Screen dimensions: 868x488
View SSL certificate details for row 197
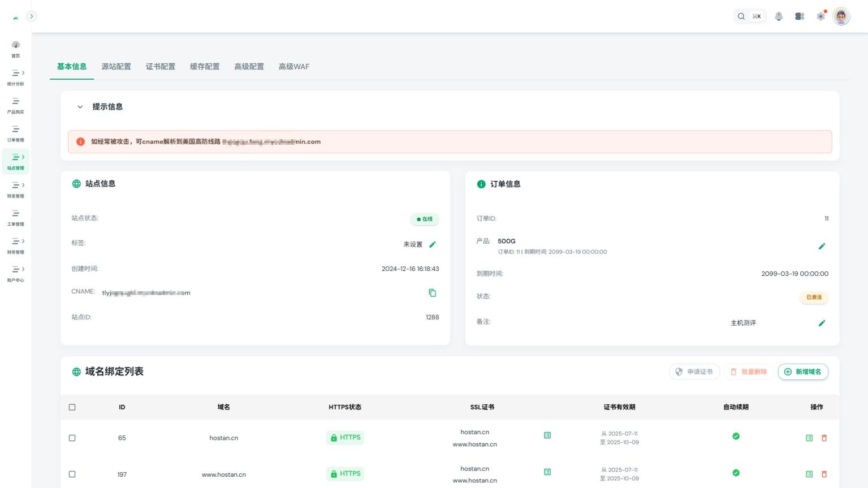click(547, 472)
